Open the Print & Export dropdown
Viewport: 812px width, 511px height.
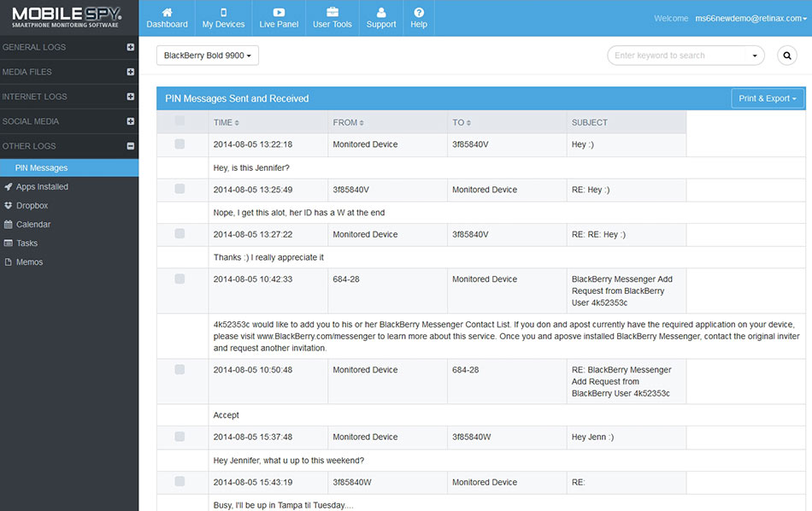pos(767,98)
